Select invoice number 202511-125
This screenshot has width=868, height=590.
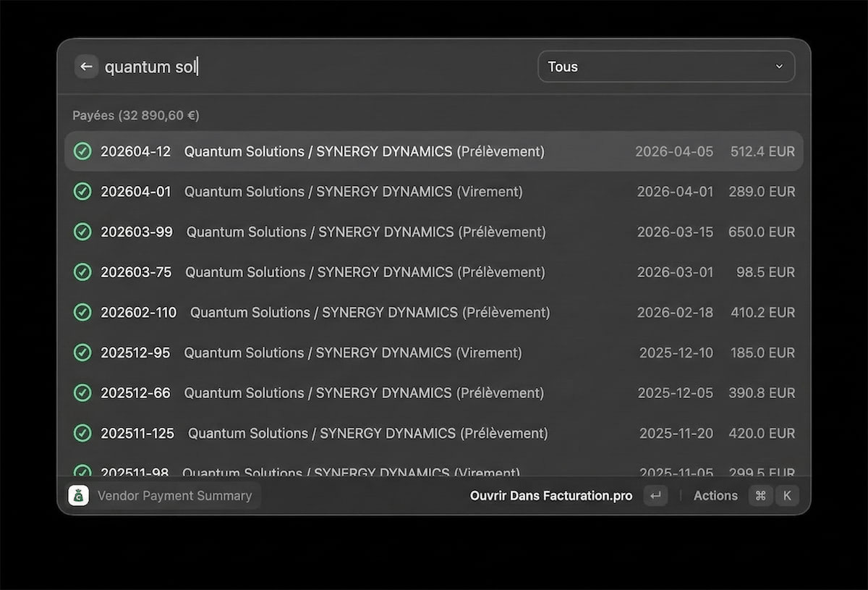pyautogui.click(x=137, y=433)
